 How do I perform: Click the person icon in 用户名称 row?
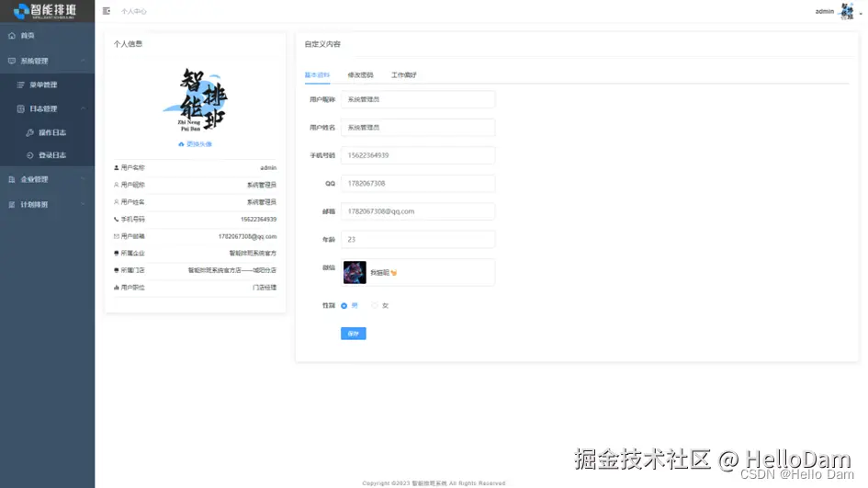coord(117,168)
